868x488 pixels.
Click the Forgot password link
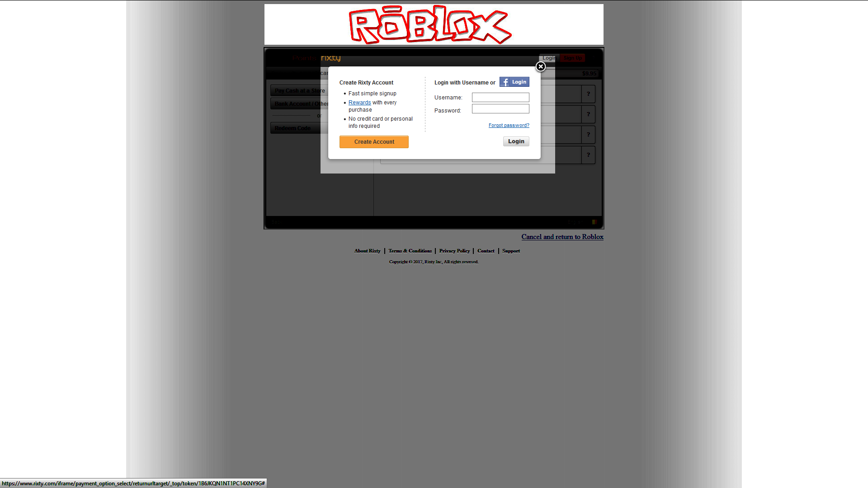[x=509, y=125]
